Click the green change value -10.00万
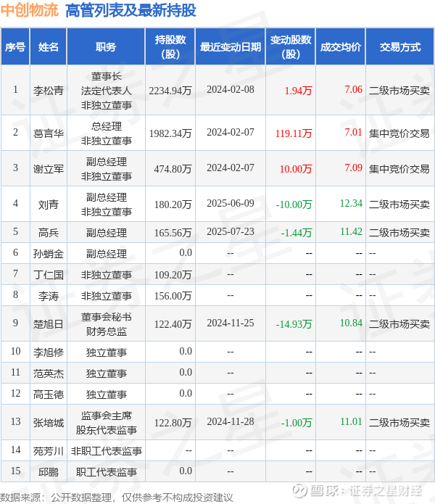435x504 pixels. point(294,204)
